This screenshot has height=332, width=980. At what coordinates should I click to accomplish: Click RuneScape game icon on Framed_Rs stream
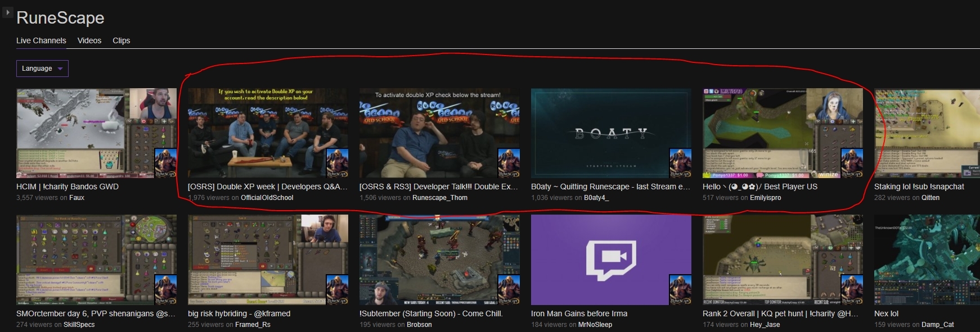(x=337, y=289)
